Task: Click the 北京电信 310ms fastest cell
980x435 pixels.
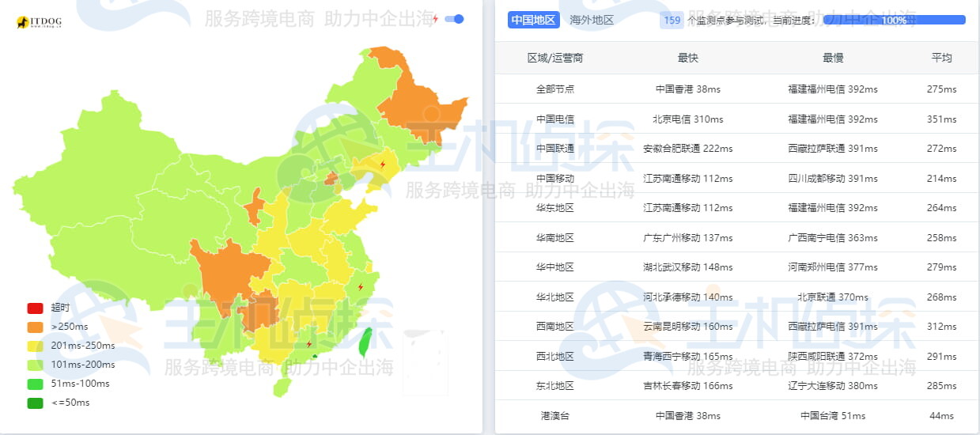Action: 688,119
